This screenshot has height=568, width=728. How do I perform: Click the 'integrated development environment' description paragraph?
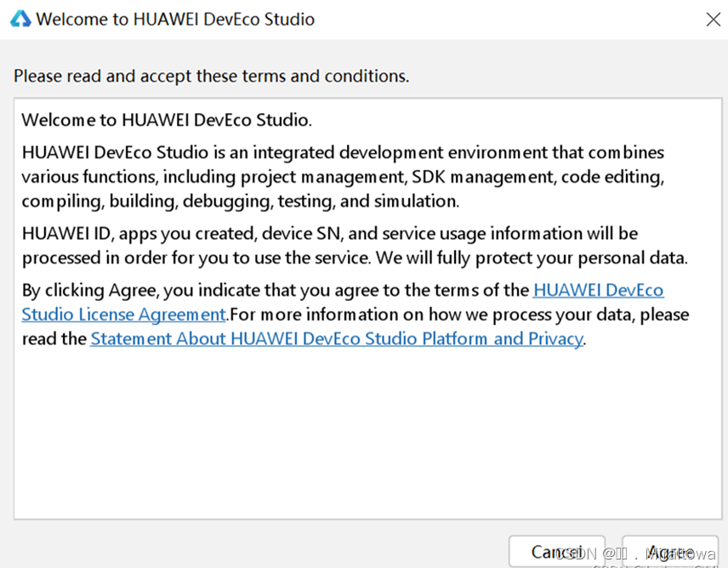(343, 177)
